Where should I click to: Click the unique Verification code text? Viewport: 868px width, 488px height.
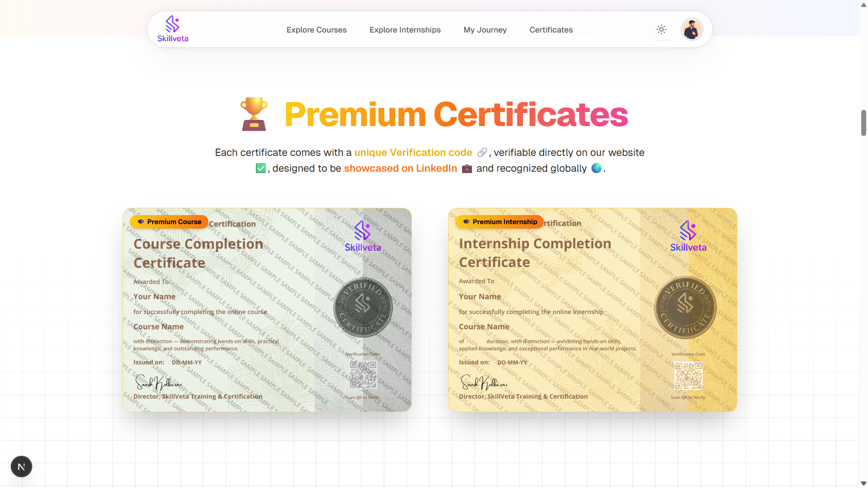pos(413,153)
